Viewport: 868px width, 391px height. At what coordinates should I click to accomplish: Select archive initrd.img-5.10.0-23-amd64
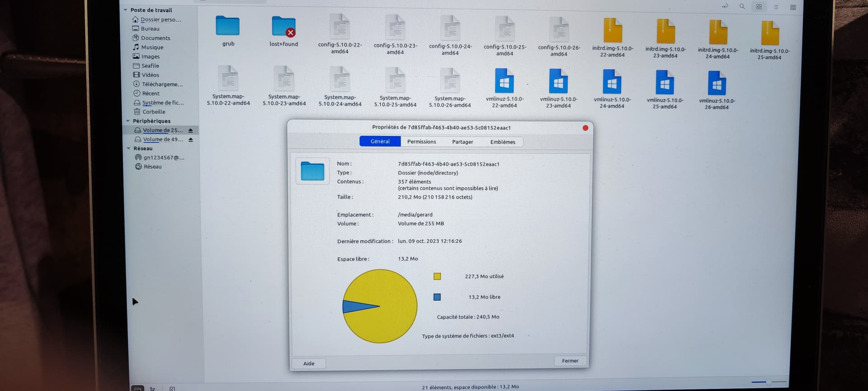(x=665, y=39)
